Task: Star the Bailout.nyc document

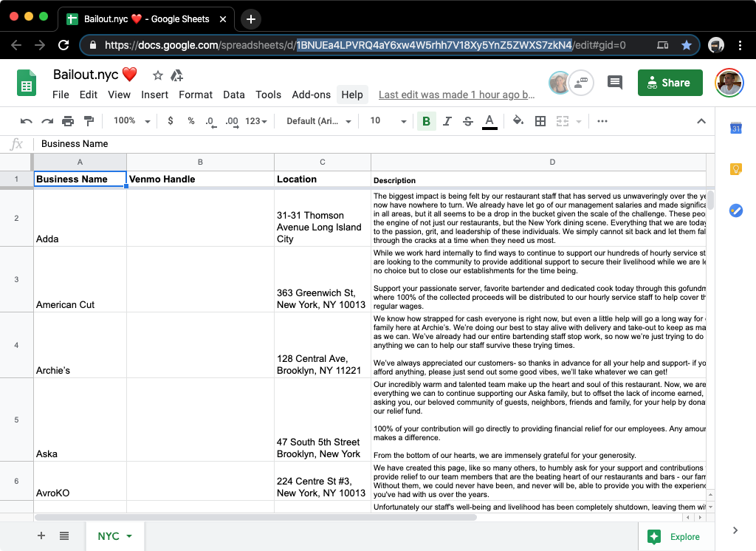Action: tap(158, 75)
